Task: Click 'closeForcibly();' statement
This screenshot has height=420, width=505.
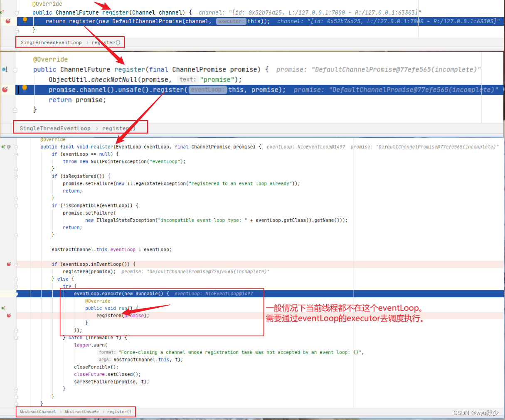Action: [96, 367]
